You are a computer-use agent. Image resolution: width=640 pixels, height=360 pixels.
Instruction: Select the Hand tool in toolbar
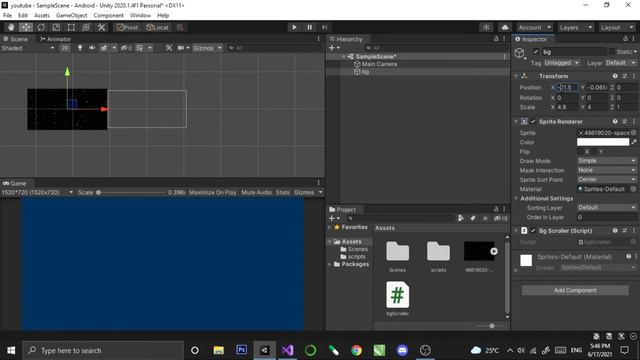click(x=11, y=27)
